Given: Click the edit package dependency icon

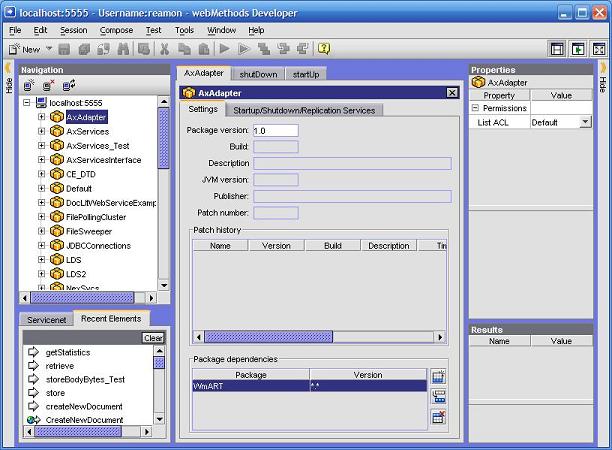Looking at the screenshot, I should click(439, 397).
